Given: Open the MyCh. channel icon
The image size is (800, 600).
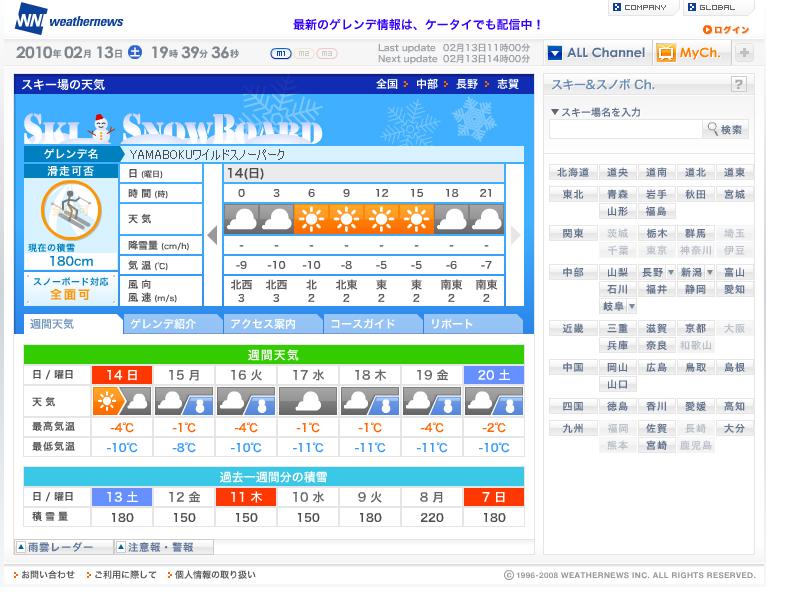Looking at the screenshot, I should pos(666,53).
